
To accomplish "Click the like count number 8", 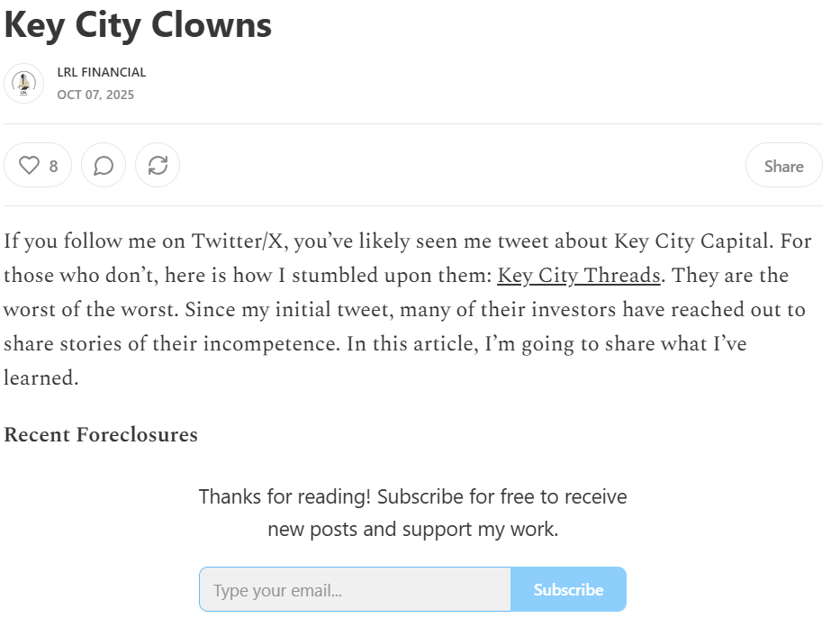I will coord(54,166).
